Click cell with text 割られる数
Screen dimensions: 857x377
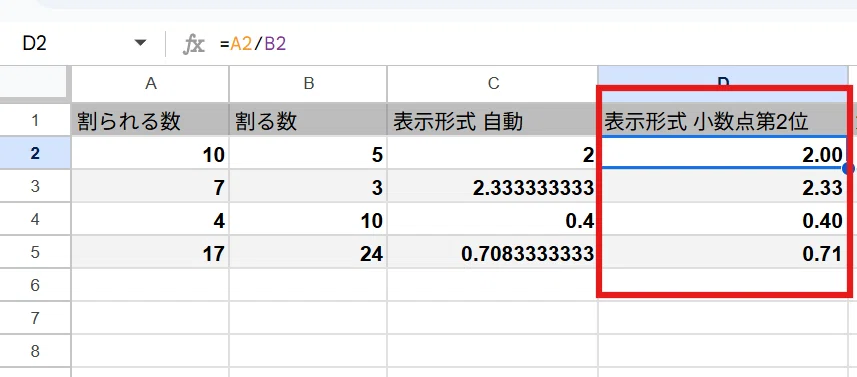point(150,120)
